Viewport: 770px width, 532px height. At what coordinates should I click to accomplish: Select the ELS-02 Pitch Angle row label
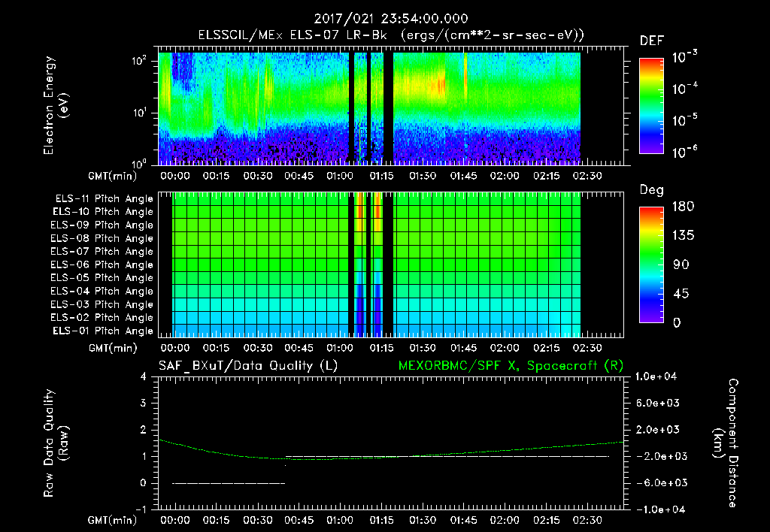click(x=102, y=318)
